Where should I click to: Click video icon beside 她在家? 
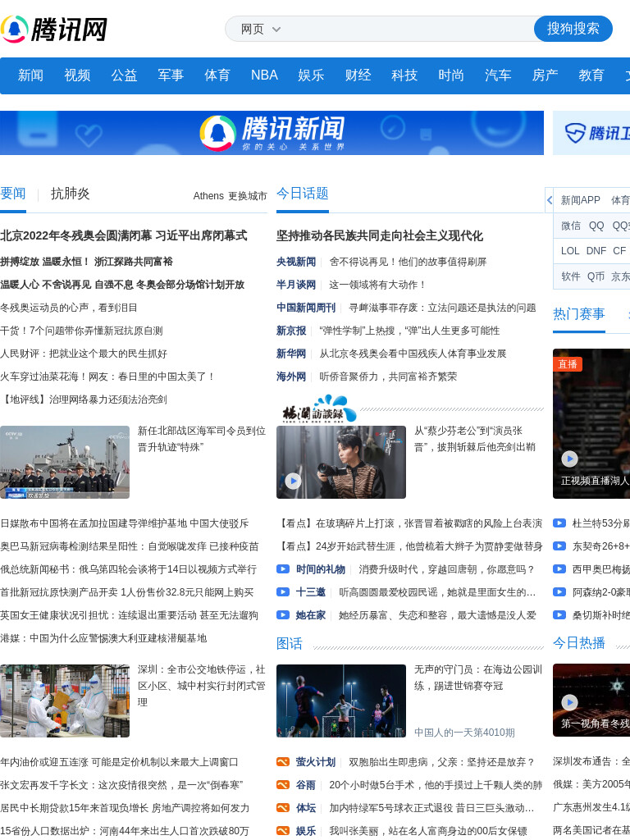[283, 615]
